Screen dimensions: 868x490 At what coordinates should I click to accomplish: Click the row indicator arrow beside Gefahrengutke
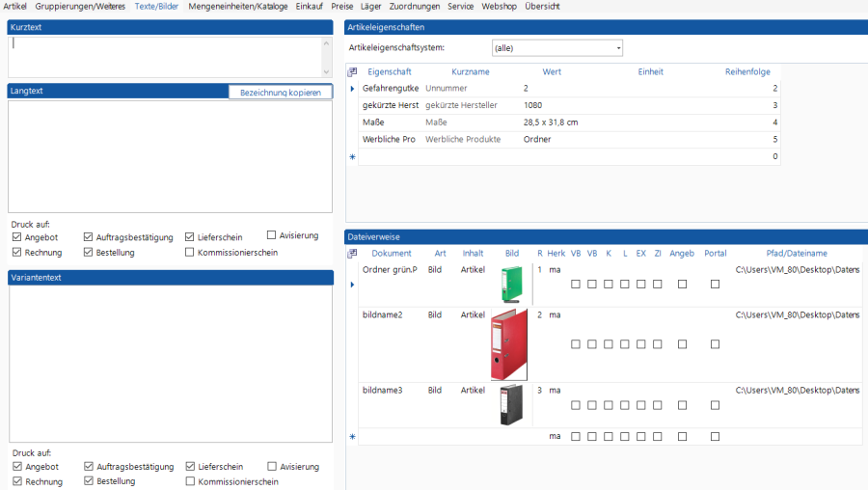point(352,89)
